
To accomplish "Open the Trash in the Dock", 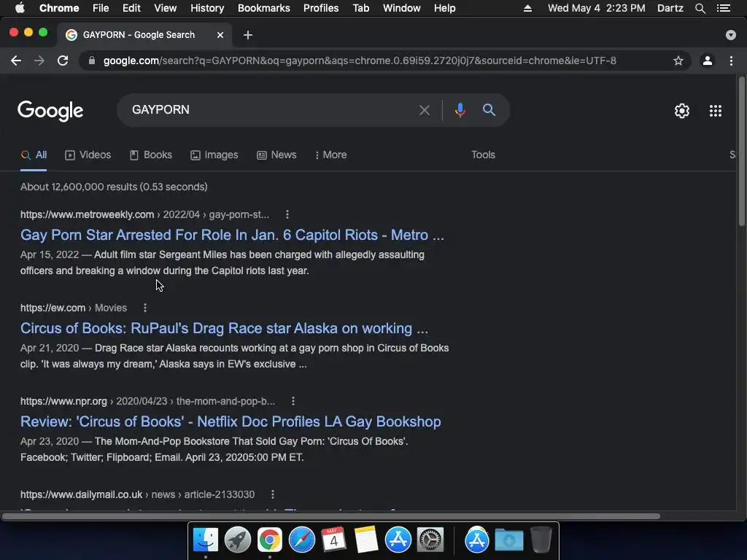I will (541, 540).
